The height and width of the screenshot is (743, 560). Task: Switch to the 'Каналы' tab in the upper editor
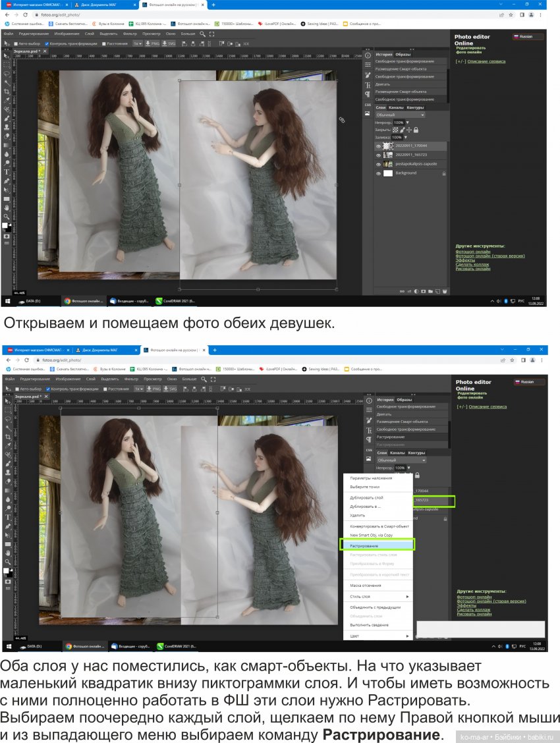coord(396,107)
